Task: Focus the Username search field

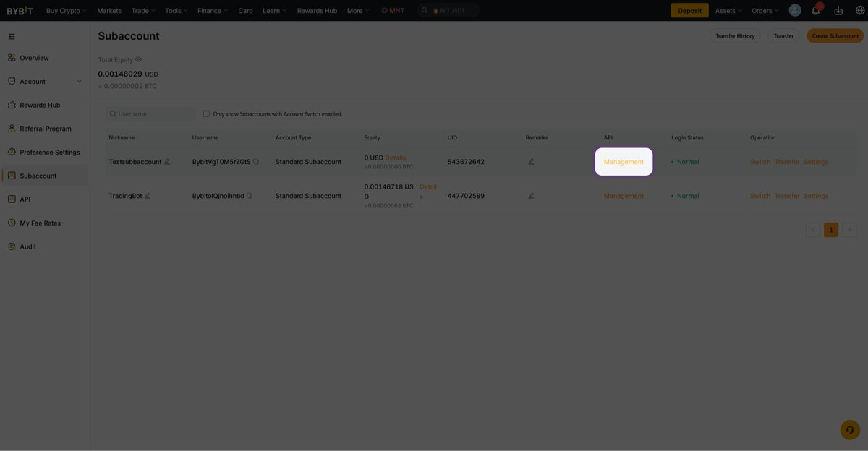Action: 155,113
